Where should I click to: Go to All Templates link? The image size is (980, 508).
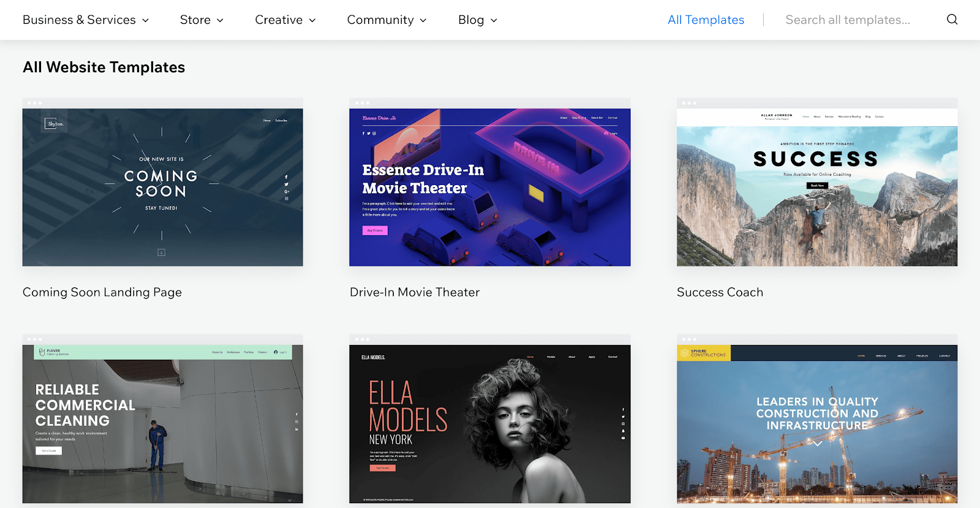(x=706, y=20)
